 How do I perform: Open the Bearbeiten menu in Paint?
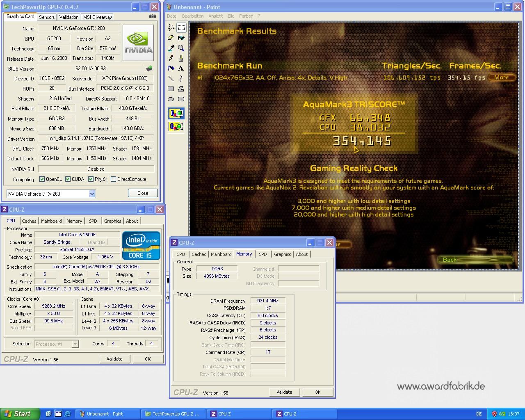coord(193,16)
